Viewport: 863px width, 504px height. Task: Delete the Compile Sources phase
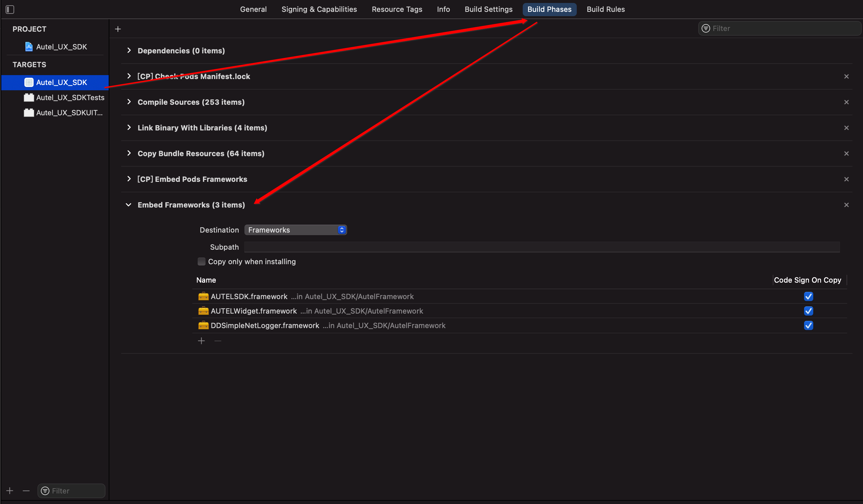click(846, 102)
